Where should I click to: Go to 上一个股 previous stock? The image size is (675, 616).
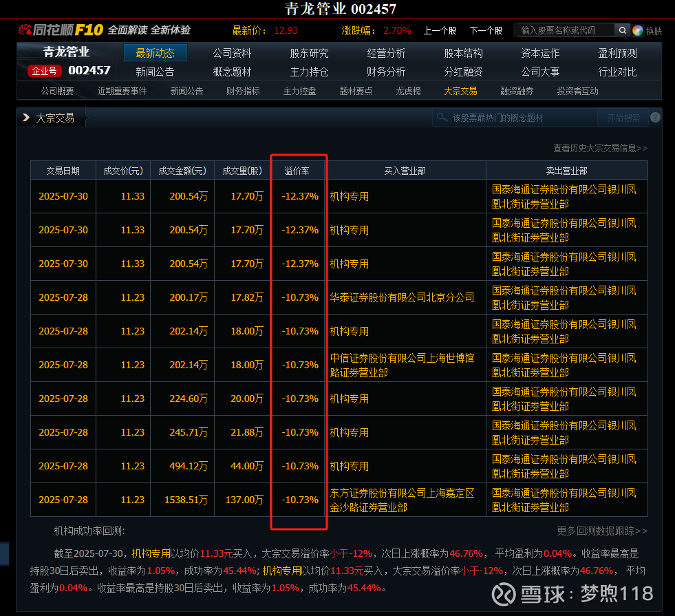pyautogui.click(x=440, y=30)
